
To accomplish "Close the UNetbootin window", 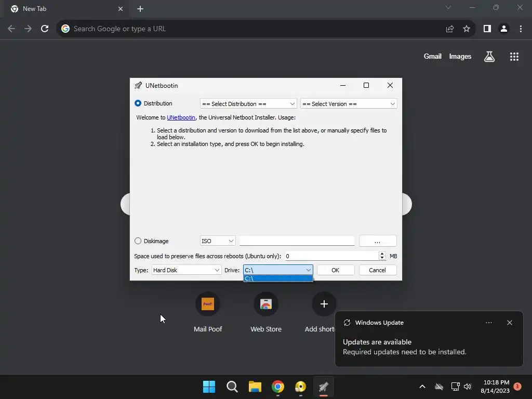I will point(390,86).
